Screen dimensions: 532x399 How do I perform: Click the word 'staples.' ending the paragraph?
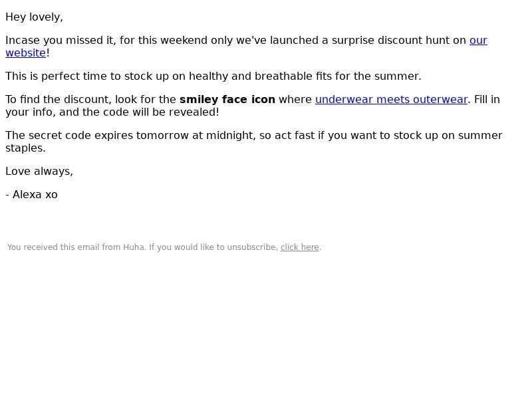[x=25, y=148]
